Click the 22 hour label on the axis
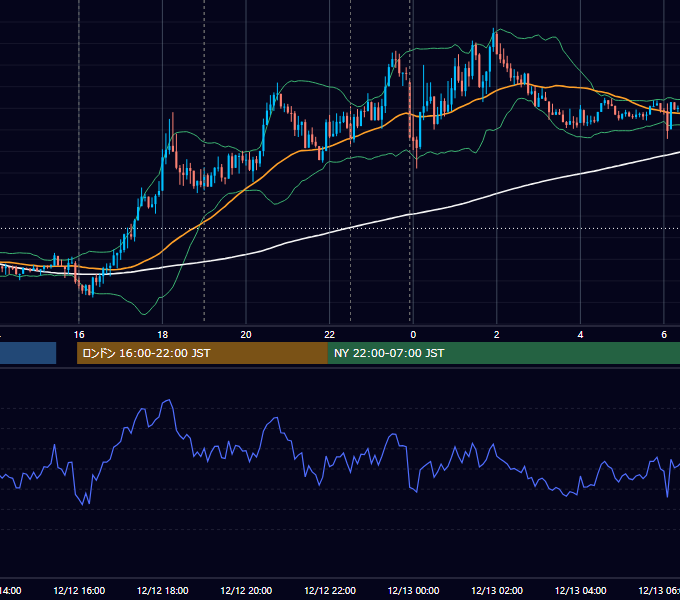Viewport: 680px width, 600px height. click(x=330, y=335)
